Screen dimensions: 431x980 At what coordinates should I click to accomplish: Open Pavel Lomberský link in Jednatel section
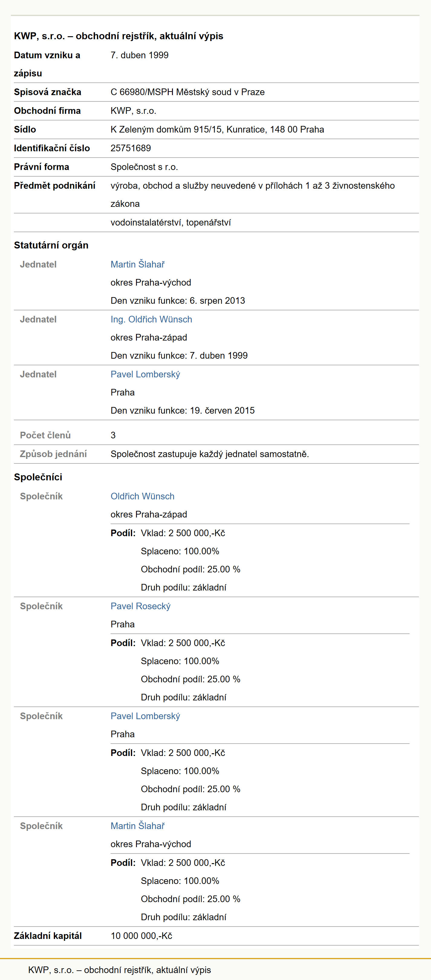pos(145,374)
